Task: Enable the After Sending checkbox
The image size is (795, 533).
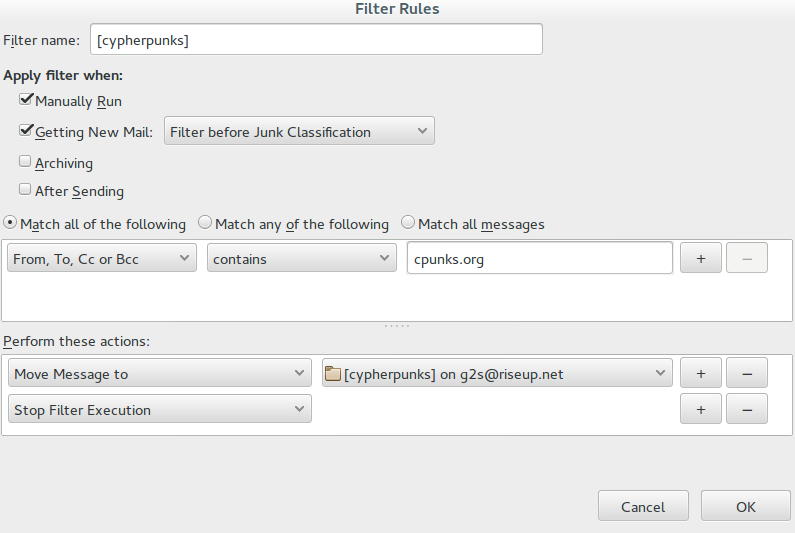Action: tap(26, 190)
